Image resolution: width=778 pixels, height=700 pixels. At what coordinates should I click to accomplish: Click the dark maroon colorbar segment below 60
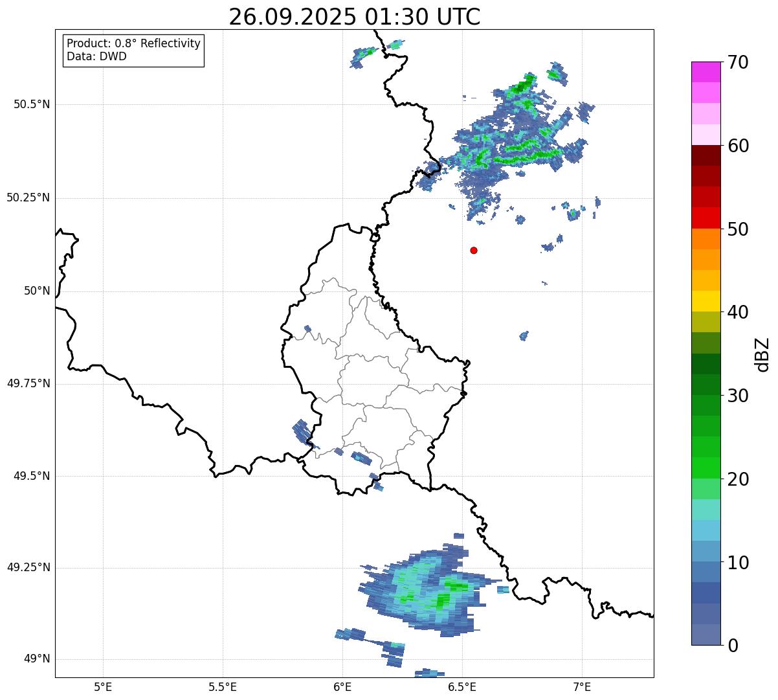[706, 155]
